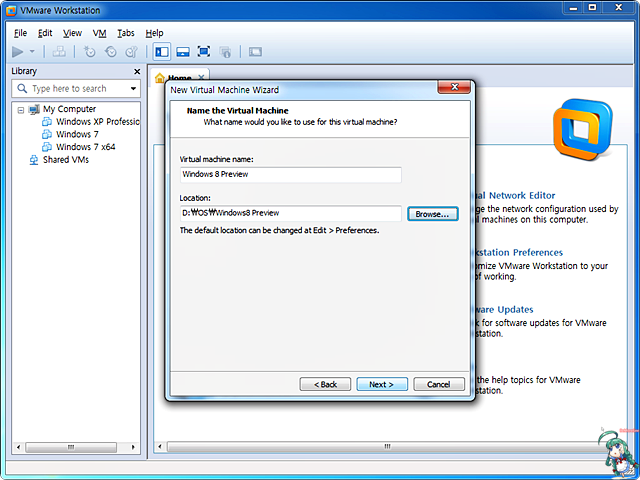Click the Next button in wizard
Image resolution: width=640 pixels, height=480 pixels.
(382, 384)
